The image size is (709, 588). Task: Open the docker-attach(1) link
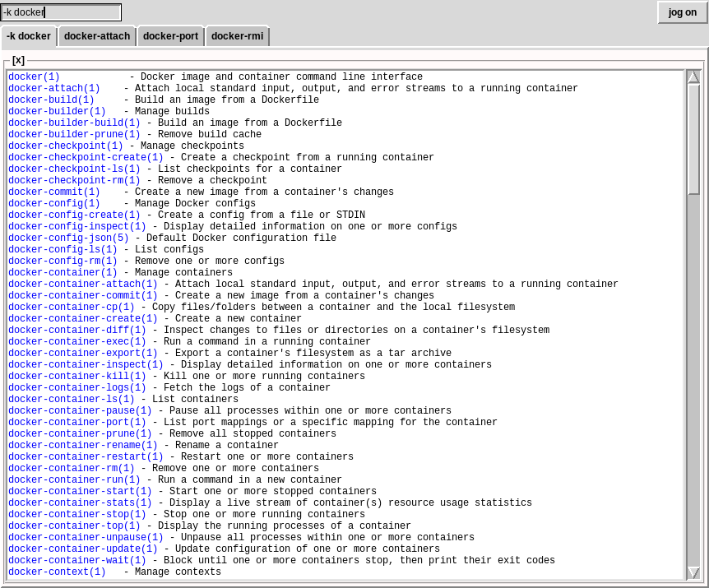click(53, 88)
